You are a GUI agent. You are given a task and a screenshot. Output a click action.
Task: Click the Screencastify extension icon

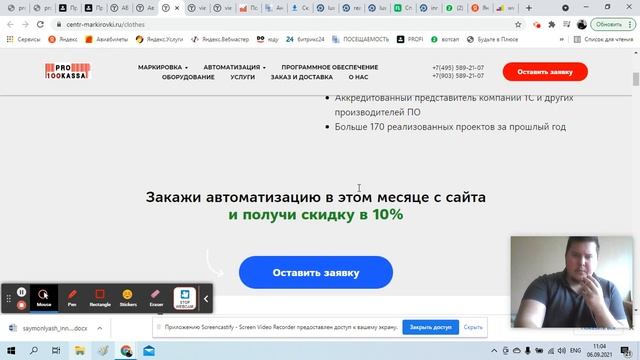[x=537, y=25]
